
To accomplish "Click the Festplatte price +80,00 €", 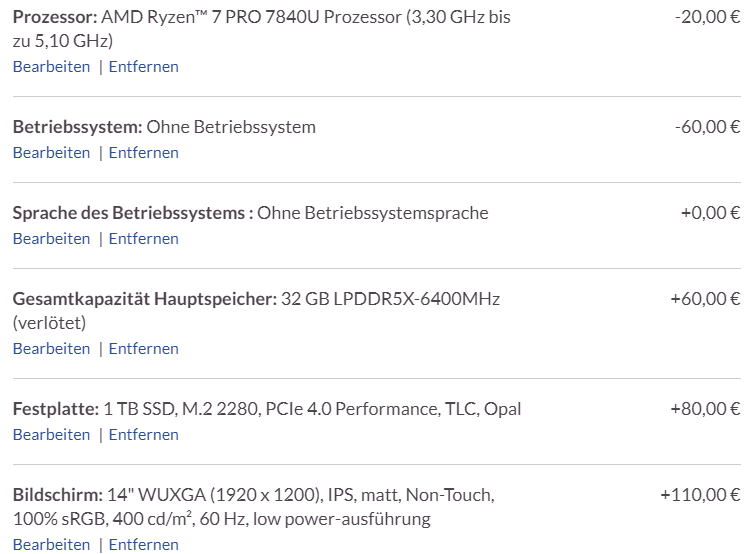I will point(705,409).
